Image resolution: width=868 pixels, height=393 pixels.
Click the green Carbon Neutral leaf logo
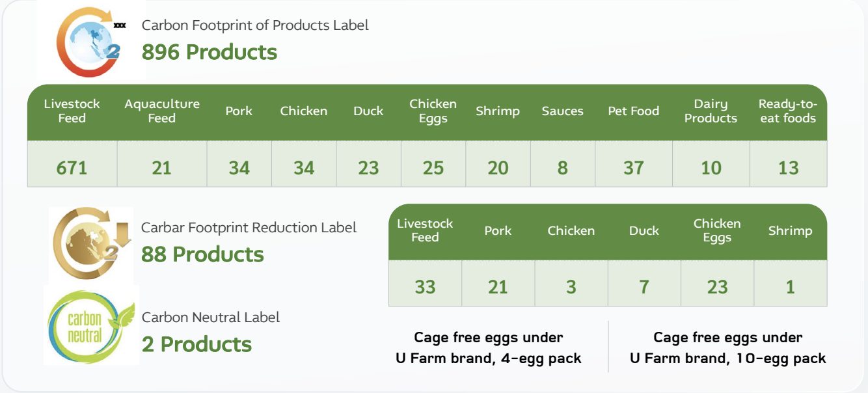pos(90,324)
